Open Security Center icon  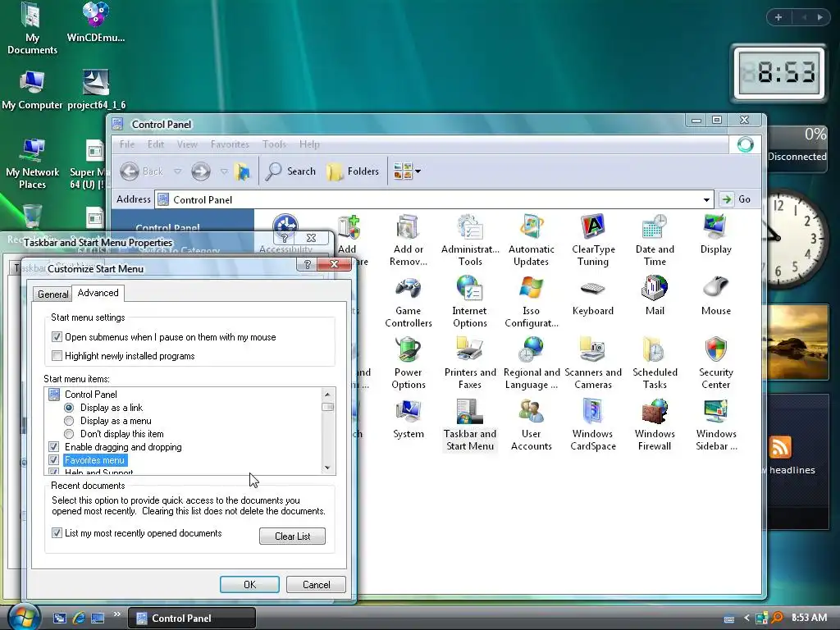pos(715,363)
